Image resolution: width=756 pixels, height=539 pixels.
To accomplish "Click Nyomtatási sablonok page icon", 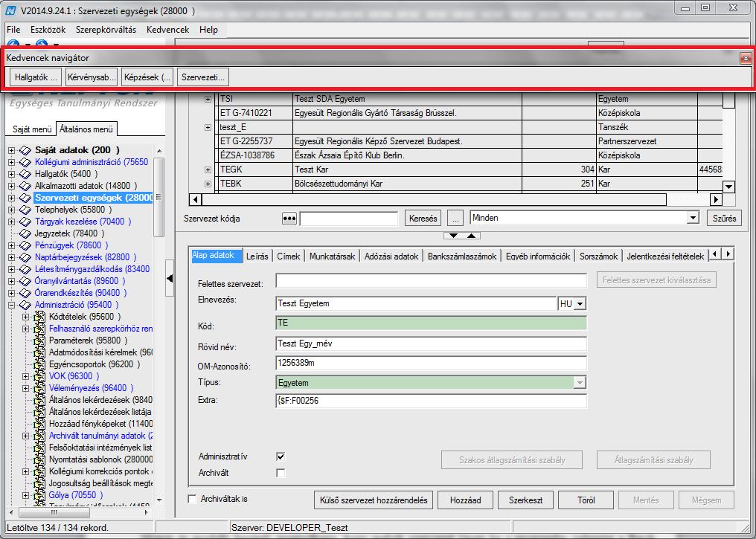I will point(39,459).
